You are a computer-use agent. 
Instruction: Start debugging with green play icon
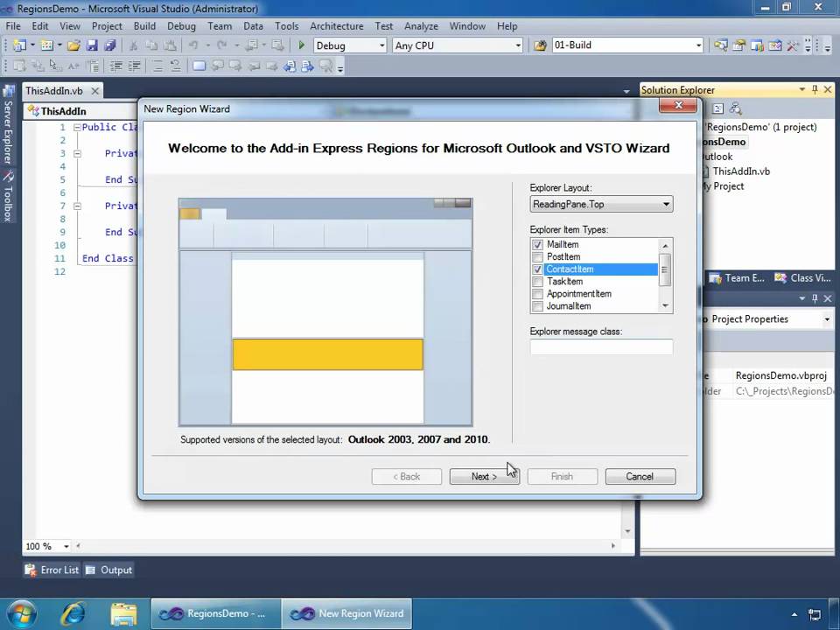pos(301,45)
